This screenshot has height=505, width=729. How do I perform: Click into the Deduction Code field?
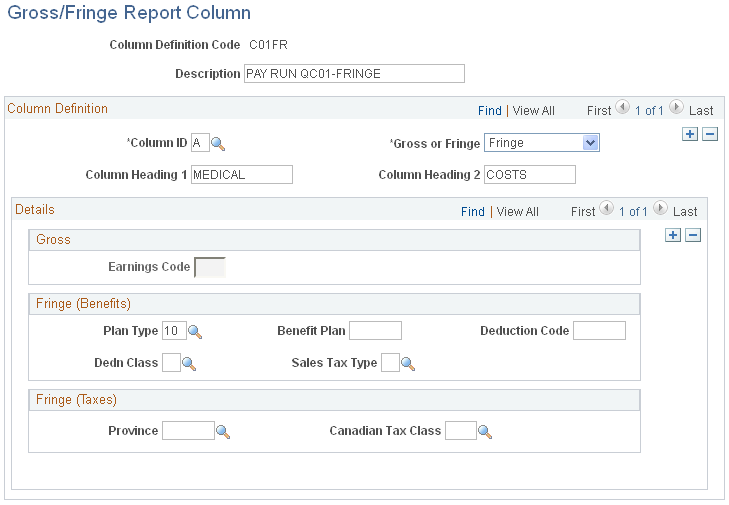point(599,331)
